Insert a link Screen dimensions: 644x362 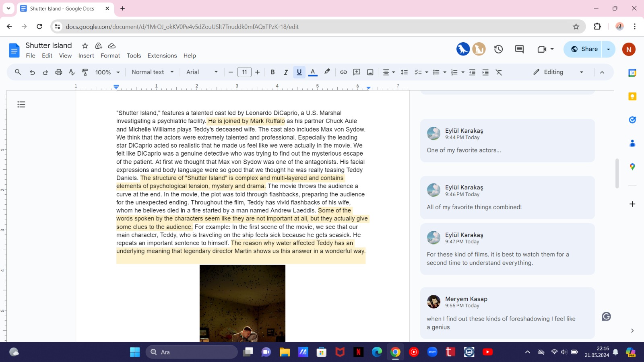click(343, 72)
